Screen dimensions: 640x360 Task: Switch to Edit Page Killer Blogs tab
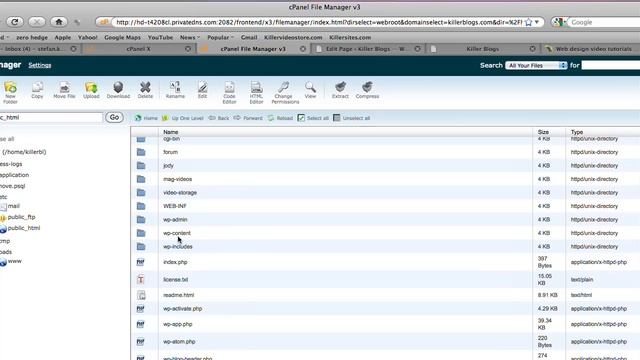pyautogui.click(x=367, y=49)
